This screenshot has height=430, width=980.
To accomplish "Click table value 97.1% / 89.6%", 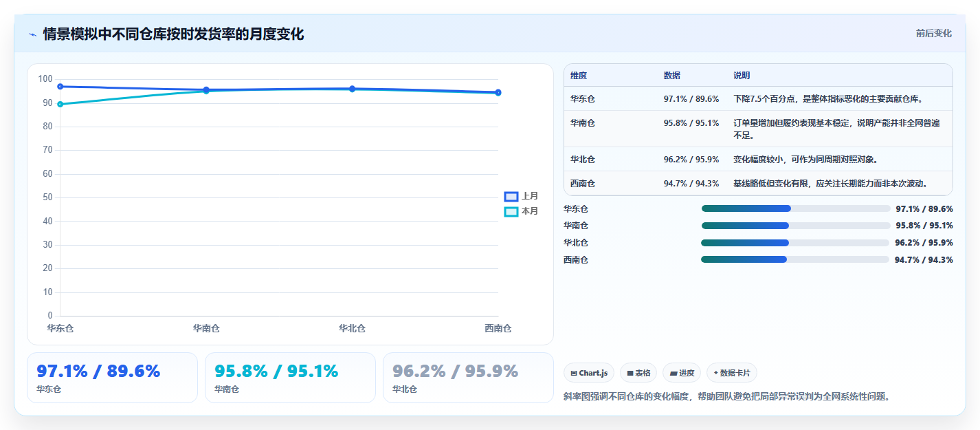I will 691,99.
